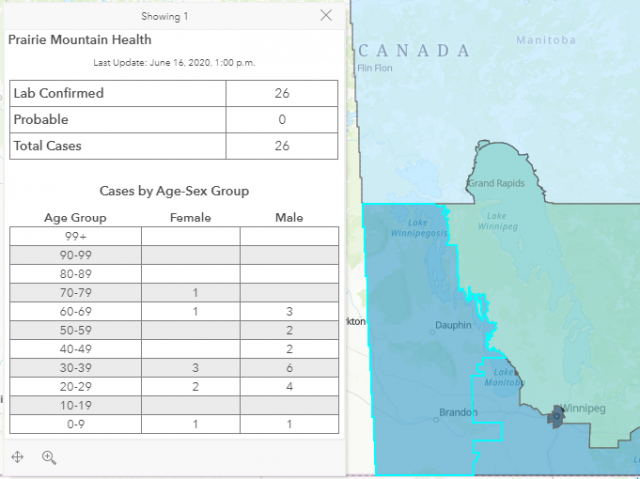
Task: Click the Male count for 50-59
Action: point(289,330)
